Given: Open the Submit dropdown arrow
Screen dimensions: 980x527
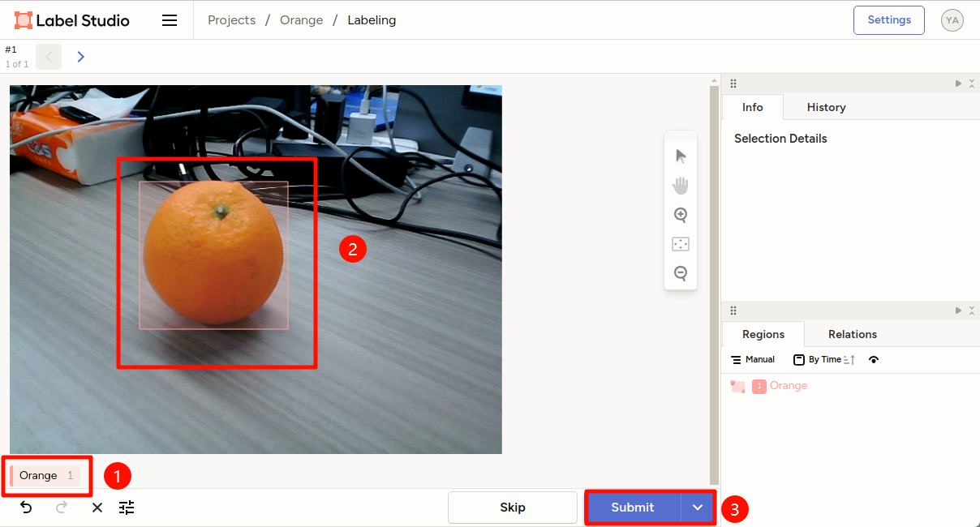Looking at the screenshot, I should point(698,508).
